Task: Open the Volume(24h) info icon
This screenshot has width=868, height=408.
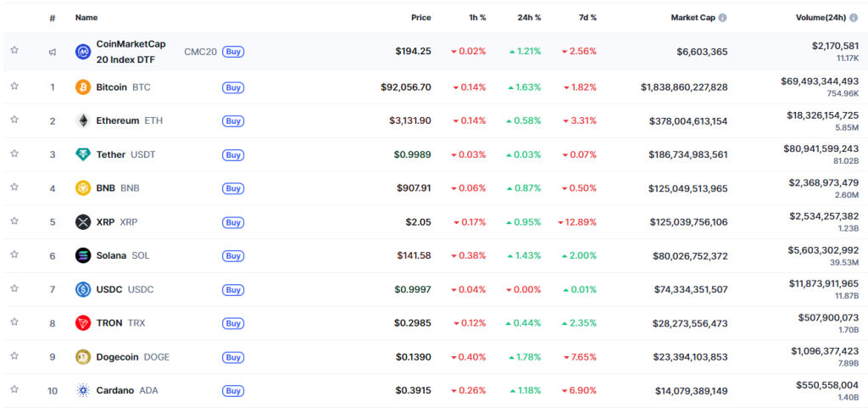Action: click(854, 18)
